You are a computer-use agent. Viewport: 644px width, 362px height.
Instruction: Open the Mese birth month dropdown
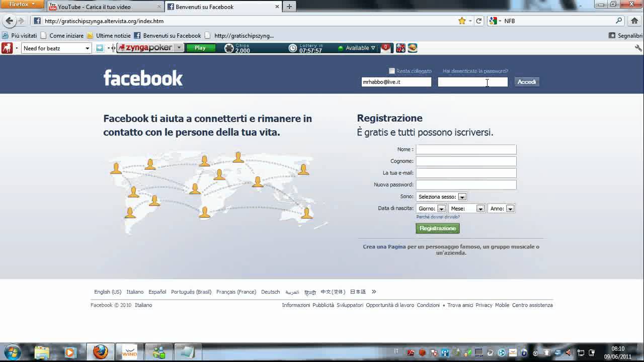(x=466, y=208)
